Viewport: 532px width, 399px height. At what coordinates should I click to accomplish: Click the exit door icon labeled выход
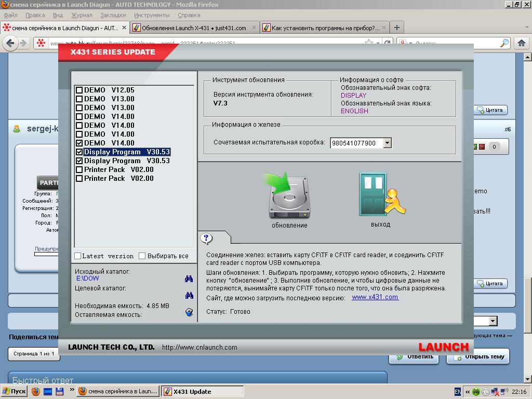(x=382, y=194)
